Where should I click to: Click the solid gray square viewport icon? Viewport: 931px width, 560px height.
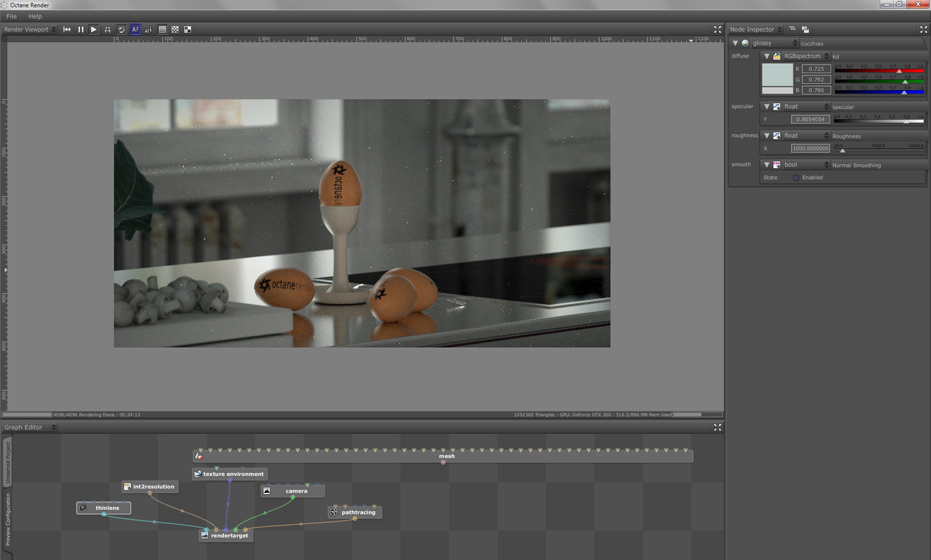pos(162,30)
